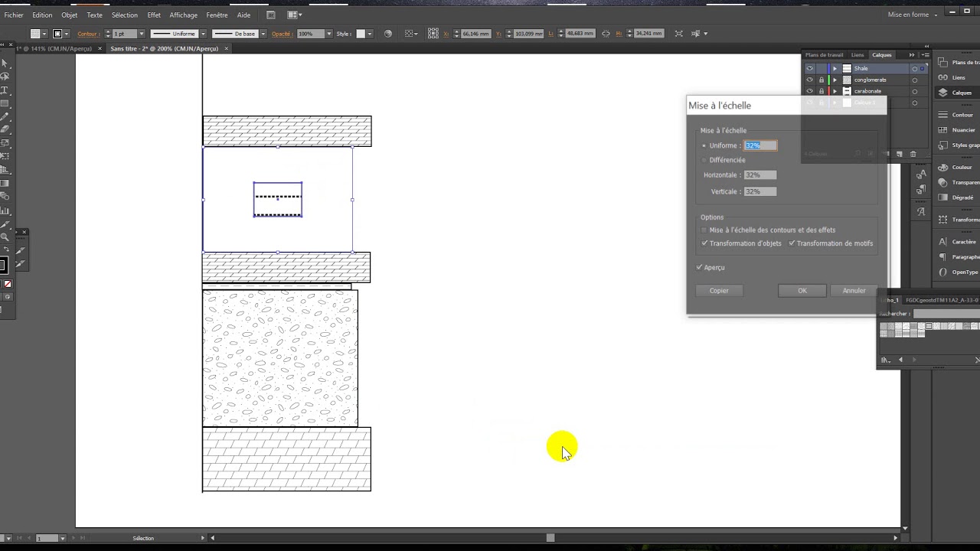This screenshot has height=551, width=980.
Task: Click the height (H) field
Action: (x=649, y=34)
